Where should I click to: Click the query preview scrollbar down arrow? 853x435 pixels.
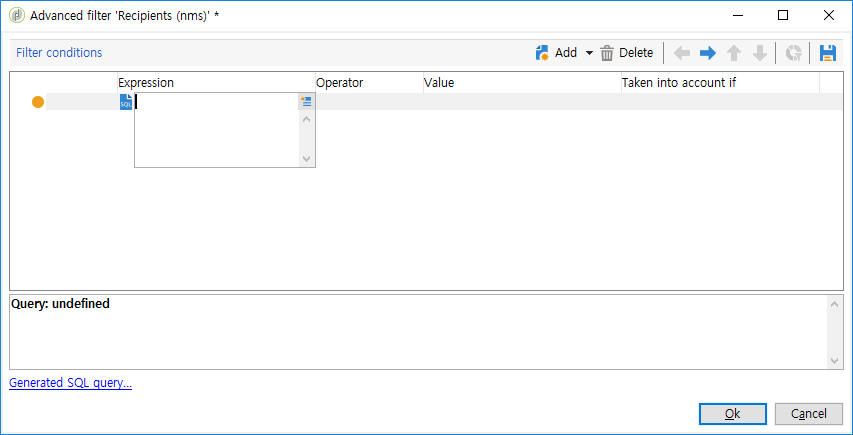click(x=835, y=360)
